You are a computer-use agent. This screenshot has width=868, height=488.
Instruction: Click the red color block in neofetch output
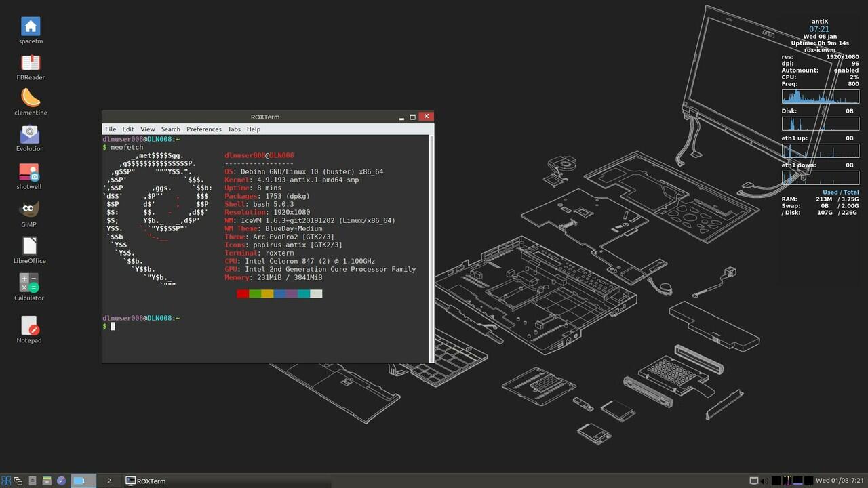click(243, 293)
